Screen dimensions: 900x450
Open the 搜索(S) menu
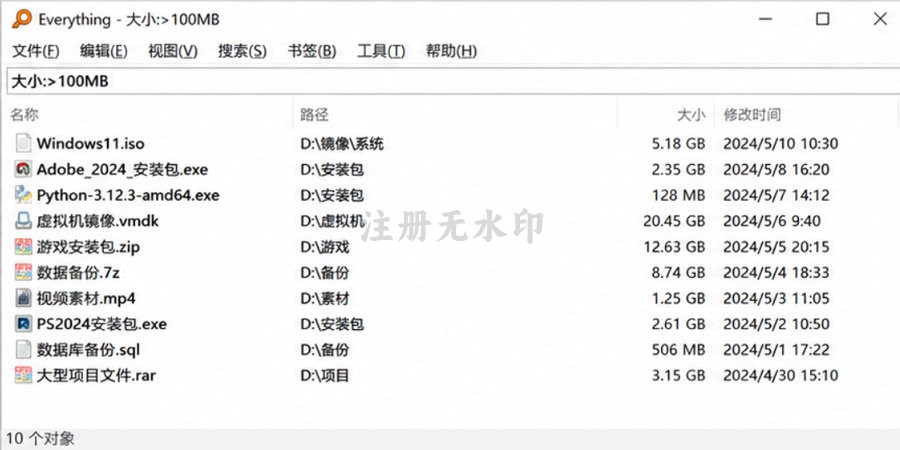242,51
